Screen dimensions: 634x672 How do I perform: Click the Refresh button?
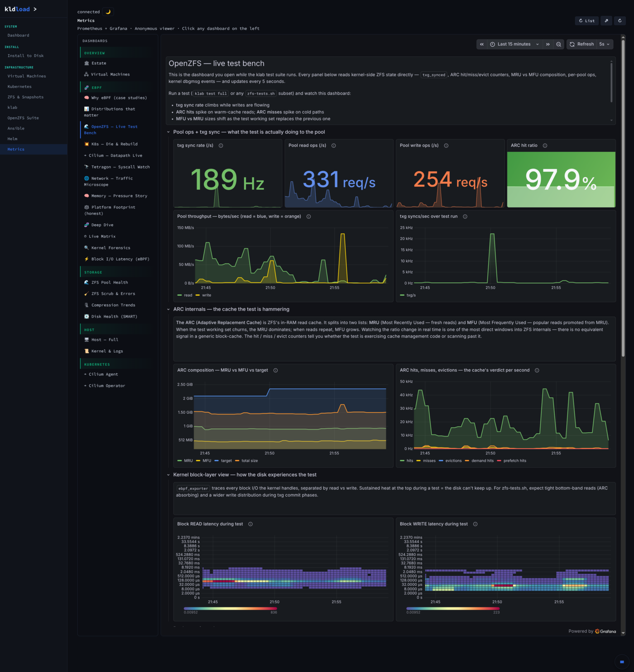coord(582,44)
